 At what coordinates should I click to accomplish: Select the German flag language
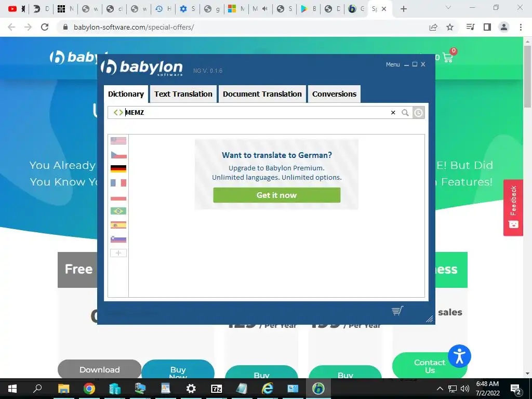click(x=118, y=169)
